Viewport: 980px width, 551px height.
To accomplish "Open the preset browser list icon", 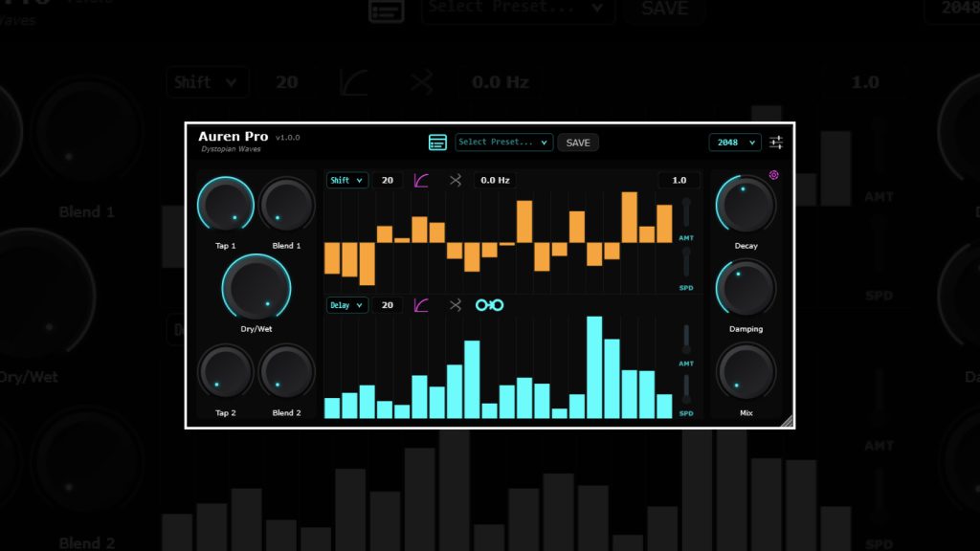I will coord(437,143).
